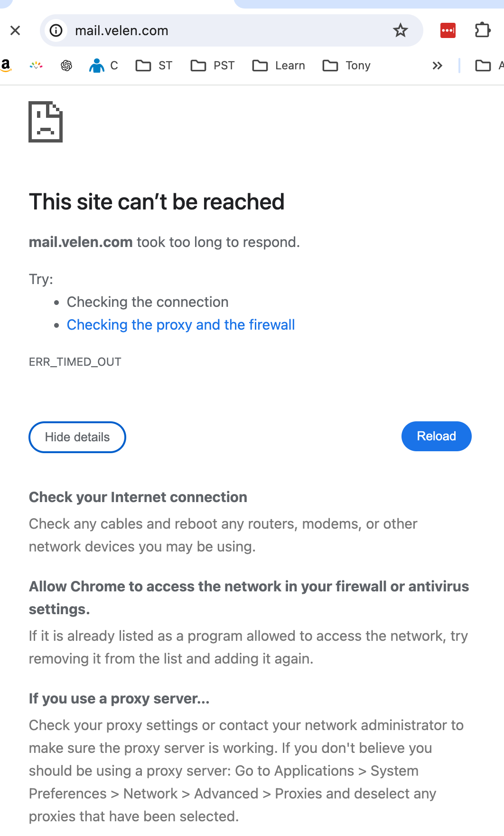
Task: Open the Amazon bookmark
Action: (6, 66)
